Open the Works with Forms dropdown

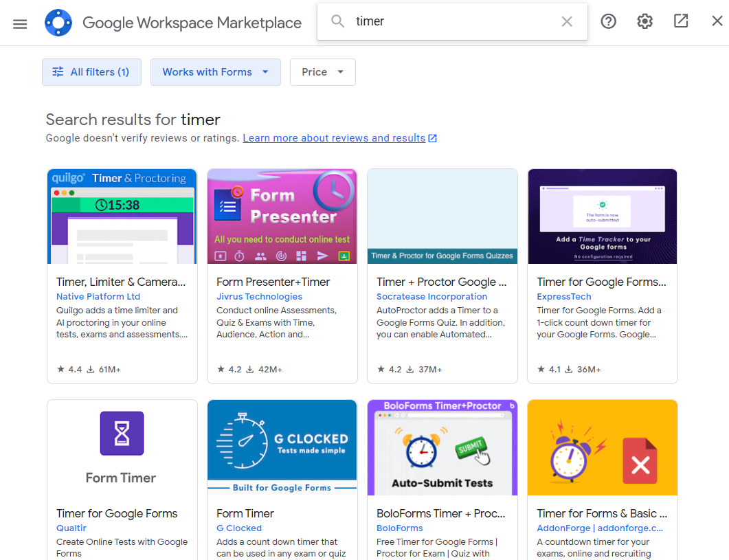tap(215, 72)
